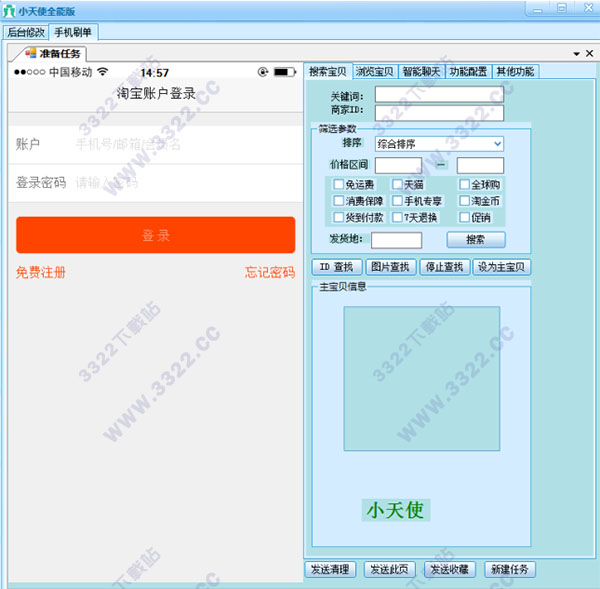Minimize the 小天使全能版 window
Viewport: 600px width, 589px height.
[x=538, y=8]
